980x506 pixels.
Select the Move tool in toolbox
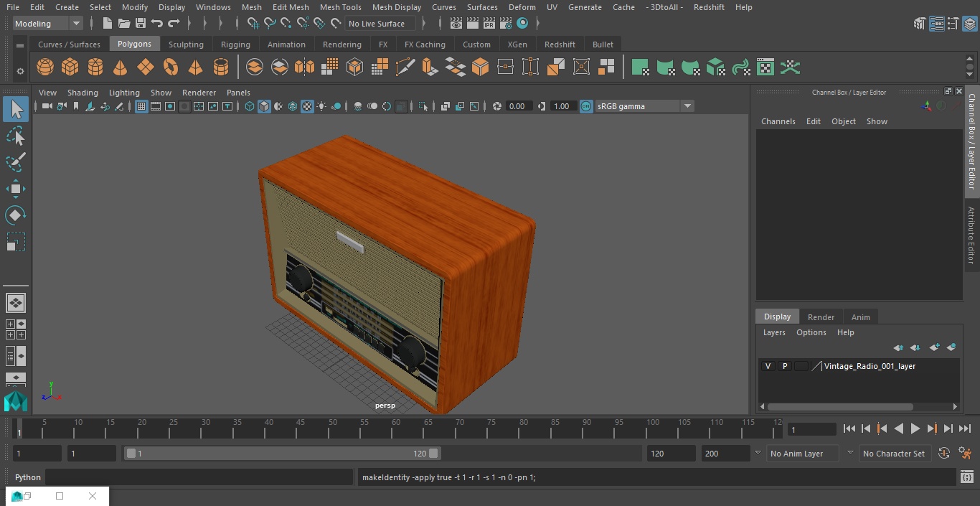15,189
